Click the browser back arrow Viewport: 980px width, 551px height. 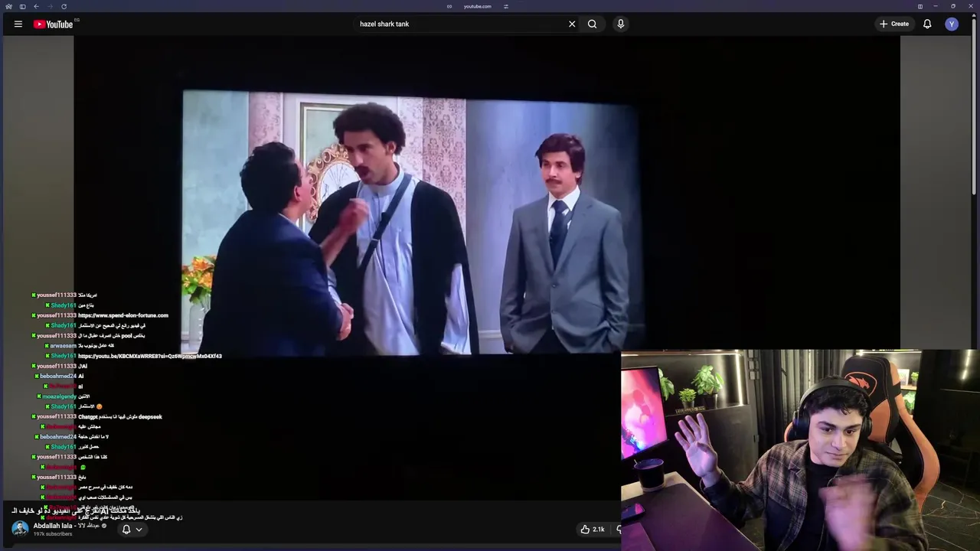36,6
